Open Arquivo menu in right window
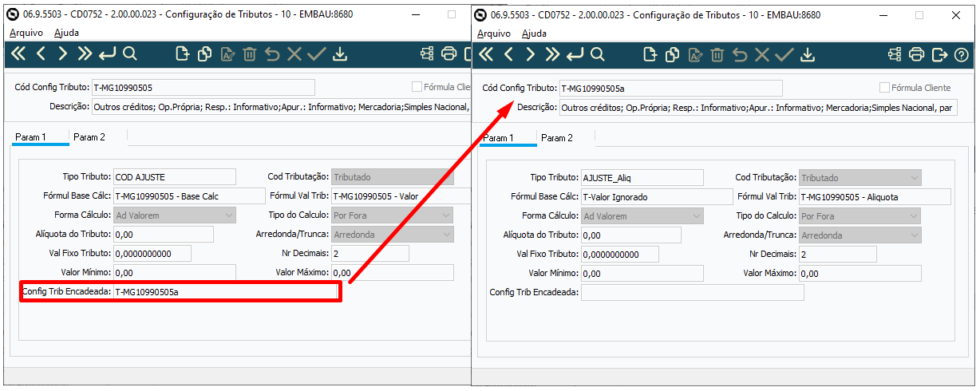This screenshot has height=391, width=980. point(494,34)
